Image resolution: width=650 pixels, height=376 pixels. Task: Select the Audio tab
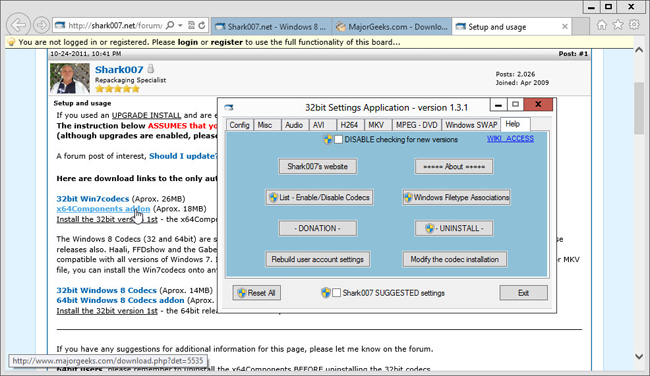click(x=294, y=125)
